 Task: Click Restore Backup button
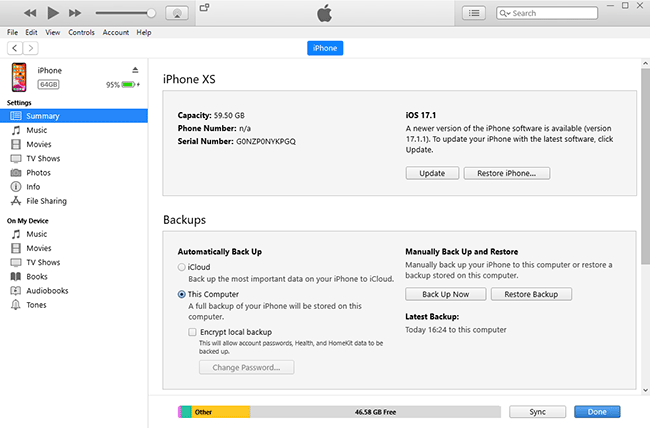[531, 294]
